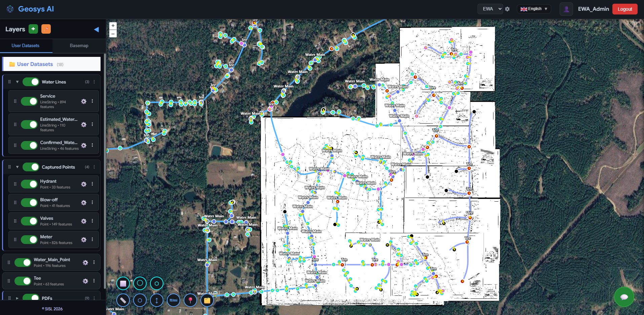Open Tee layer three-dot menu

94,281
